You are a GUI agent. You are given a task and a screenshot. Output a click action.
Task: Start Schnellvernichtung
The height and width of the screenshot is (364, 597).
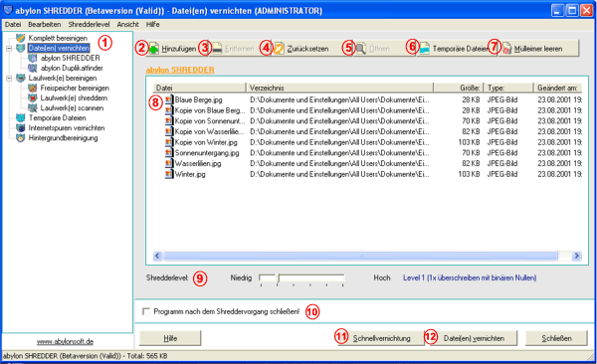[x=381, y=338]
